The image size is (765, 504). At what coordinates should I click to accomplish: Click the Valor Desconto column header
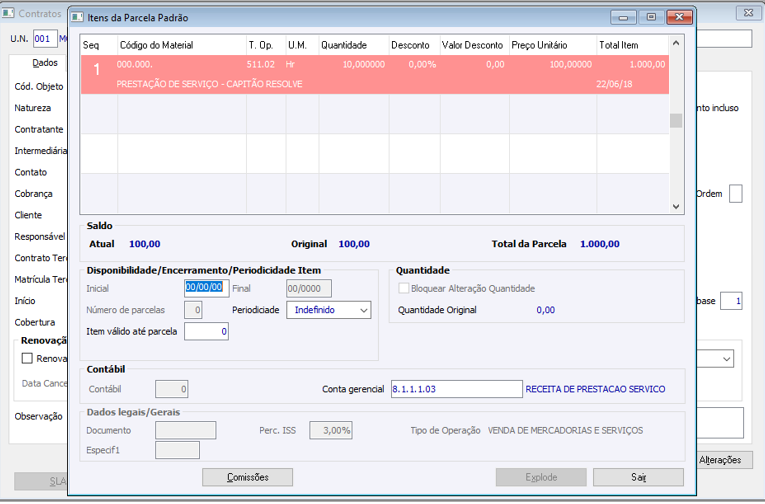475,45
